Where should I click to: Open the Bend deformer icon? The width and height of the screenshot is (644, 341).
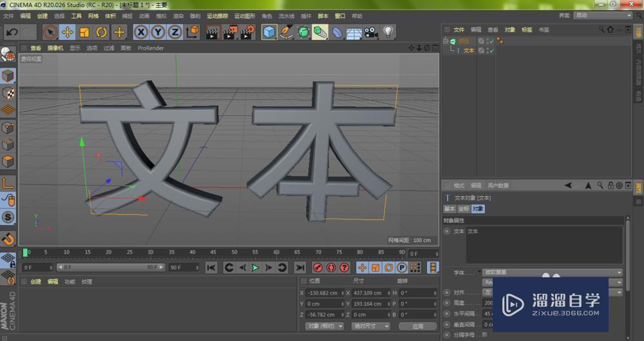(337, 32)
